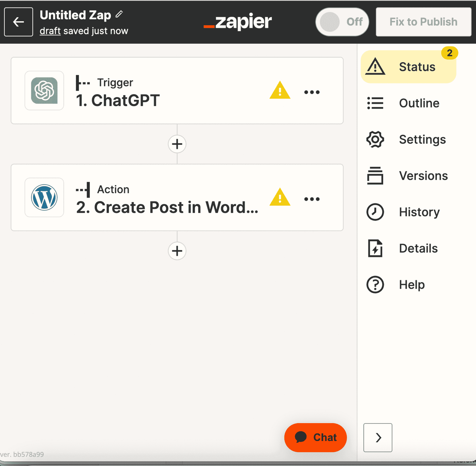
Task: Open the Outline panel
Action: (x=408, y=103)
